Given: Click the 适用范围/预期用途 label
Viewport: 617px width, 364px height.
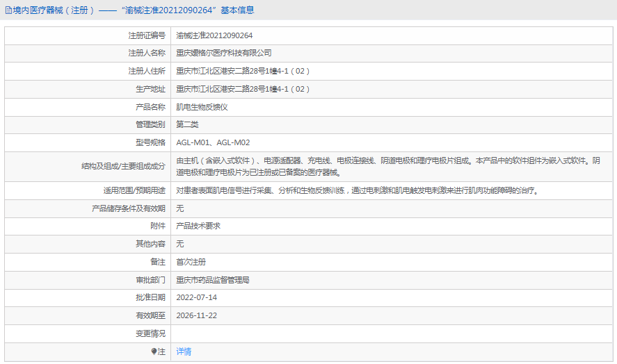Looking at the screenshot, I should point(134,190).
